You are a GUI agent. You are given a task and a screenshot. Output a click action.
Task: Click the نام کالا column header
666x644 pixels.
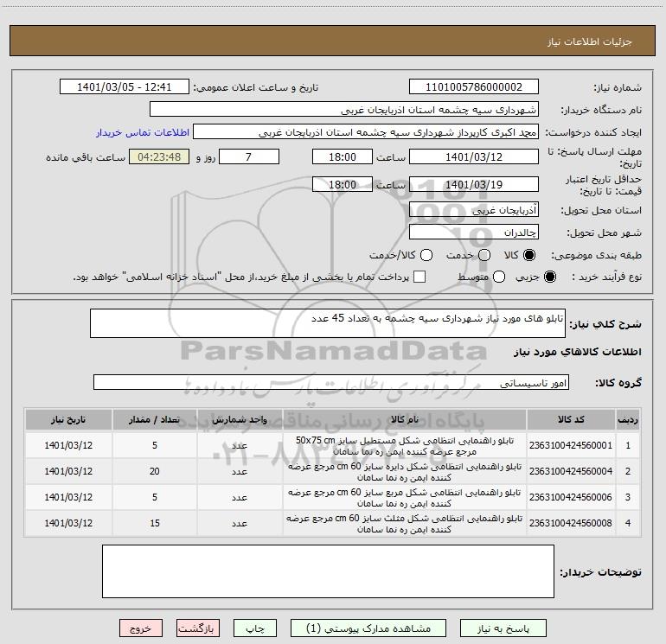click(405, 419)
